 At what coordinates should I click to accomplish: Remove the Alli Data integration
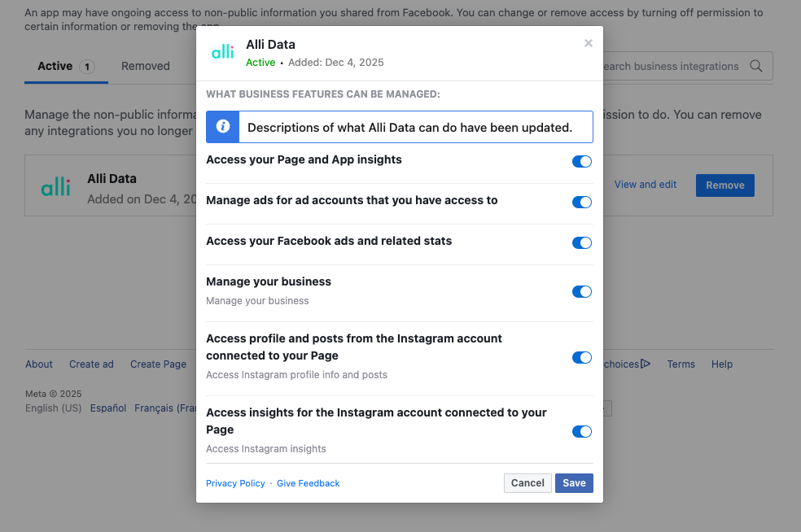pyautogui.click(x=724, y=185)
